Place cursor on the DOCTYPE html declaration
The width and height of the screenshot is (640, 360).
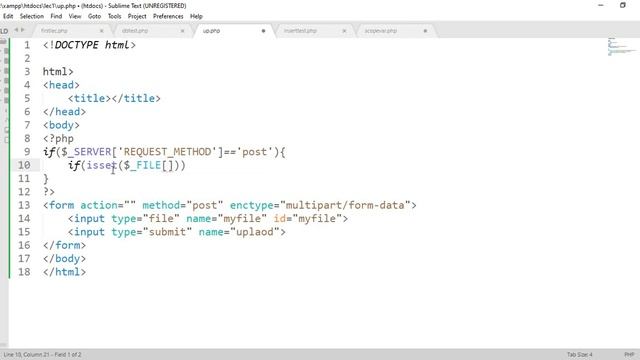[89, 45]
